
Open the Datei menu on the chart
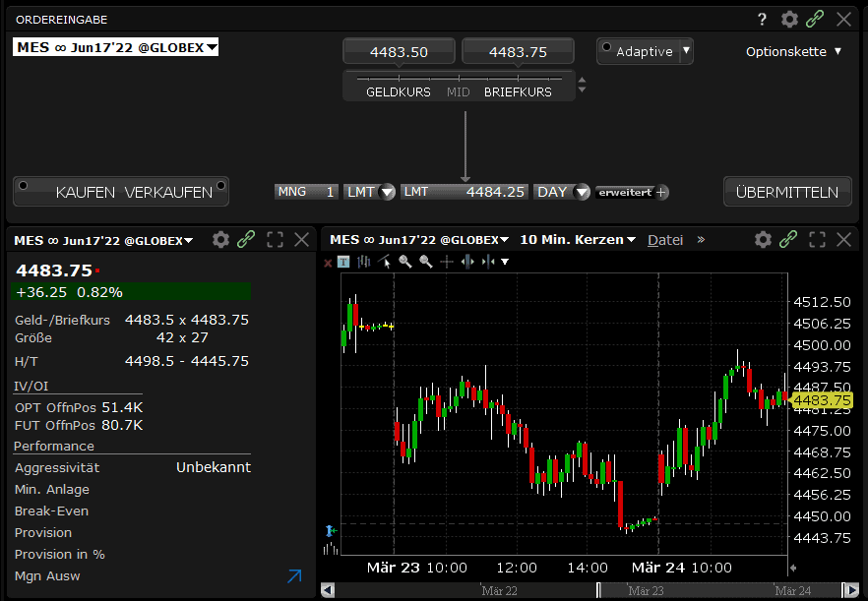665,239
